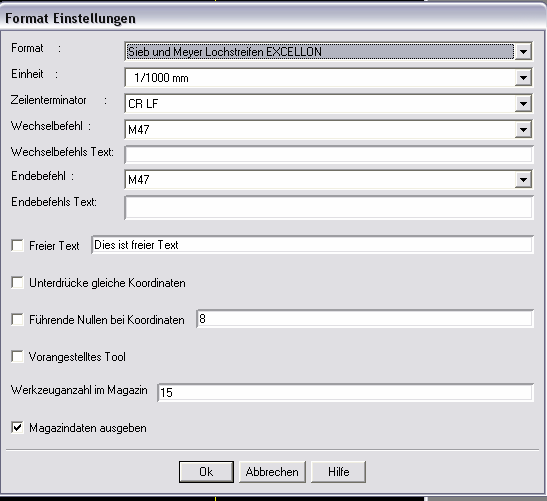Enable the Vorangestelltes Tool checkbox
This screenshot has height=501, width=547.
click(17, 357)
